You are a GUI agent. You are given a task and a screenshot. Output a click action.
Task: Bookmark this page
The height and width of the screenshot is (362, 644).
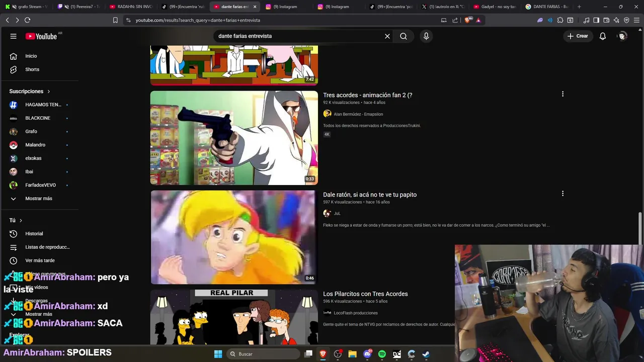tap(115, 20)
